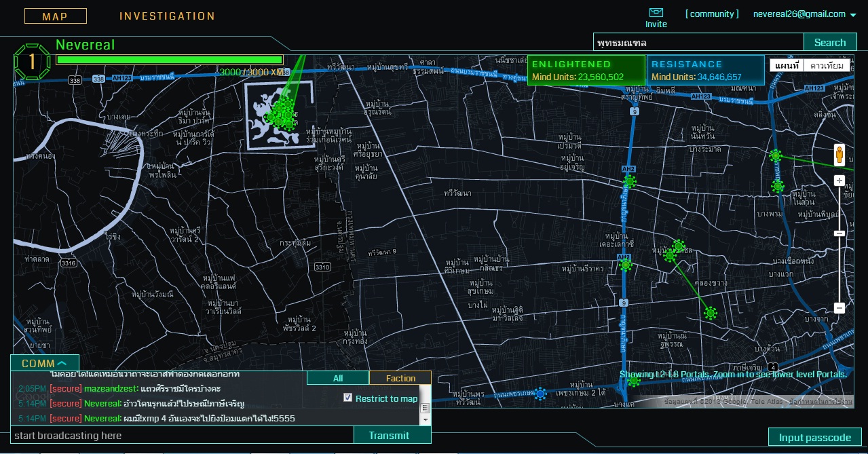Toggle Restrict to map checkbox
This screenshot has height=454, width=868.
click(348, 398)
